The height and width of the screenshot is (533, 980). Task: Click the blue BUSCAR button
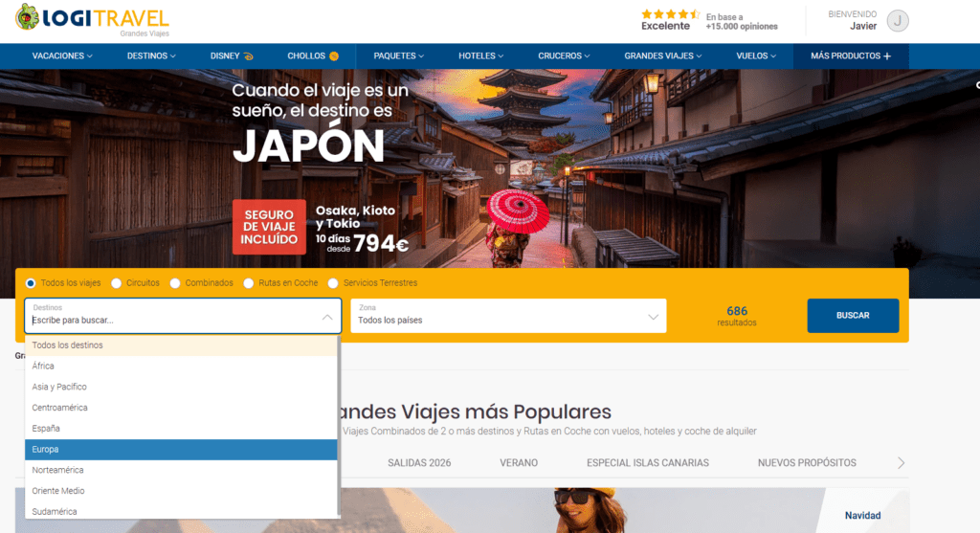pos(853,316)
